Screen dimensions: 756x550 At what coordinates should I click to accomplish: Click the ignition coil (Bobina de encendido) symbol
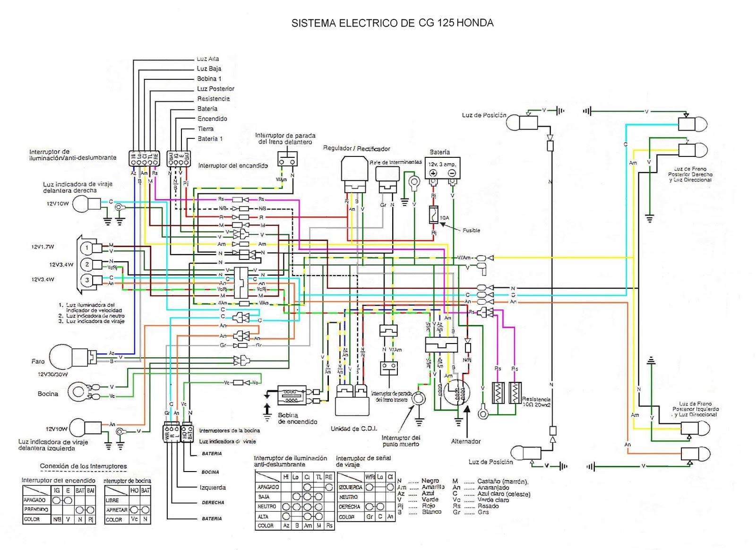292,395
